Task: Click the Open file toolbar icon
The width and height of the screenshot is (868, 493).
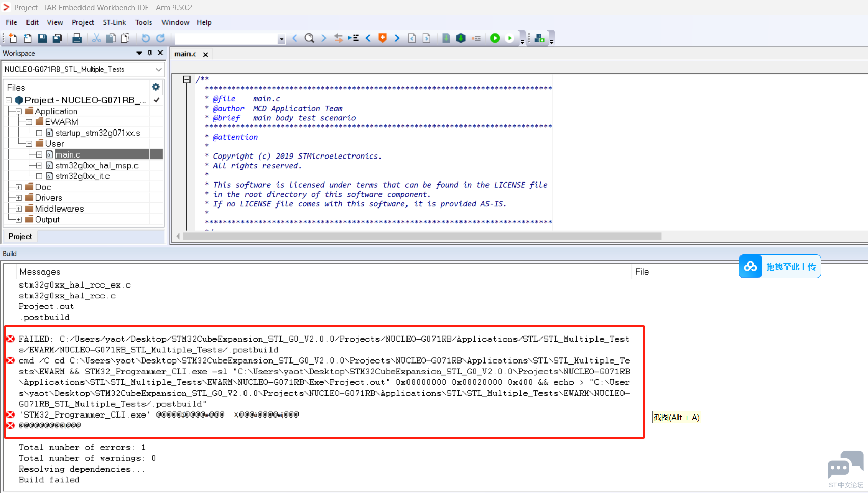Action: (x=28, y=38)
